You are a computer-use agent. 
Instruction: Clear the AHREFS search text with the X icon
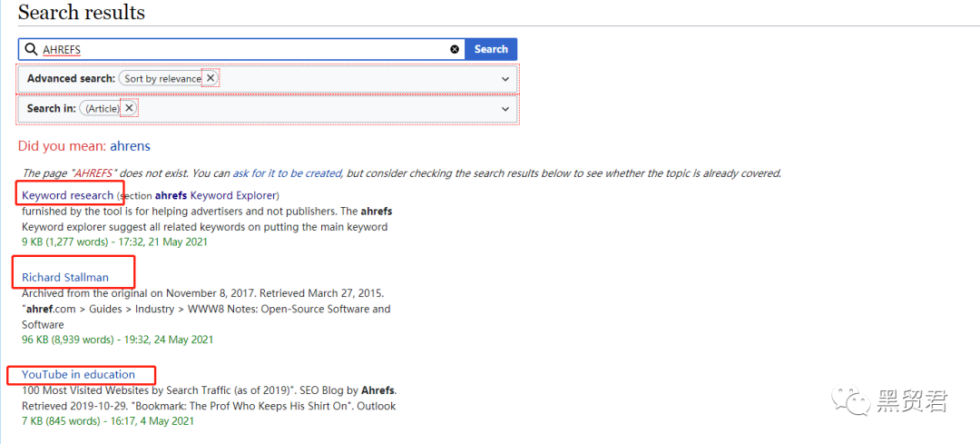point(455,49)
